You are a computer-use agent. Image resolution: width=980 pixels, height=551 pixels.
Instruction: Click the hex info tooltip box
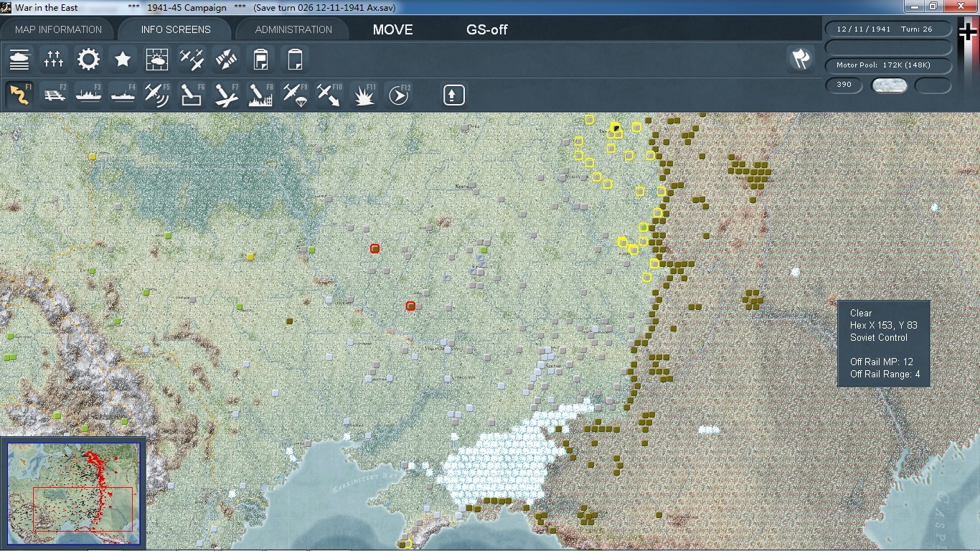[x=884, y=344]
